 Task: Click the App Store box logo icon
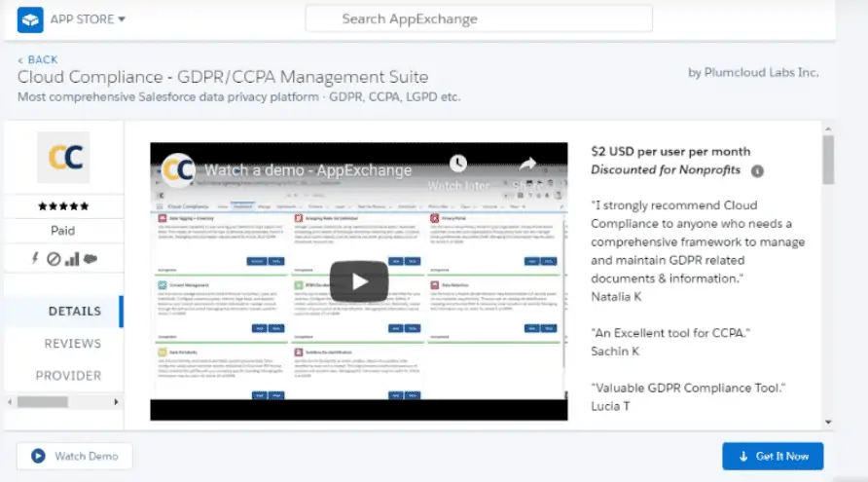(x=30, y=19)
